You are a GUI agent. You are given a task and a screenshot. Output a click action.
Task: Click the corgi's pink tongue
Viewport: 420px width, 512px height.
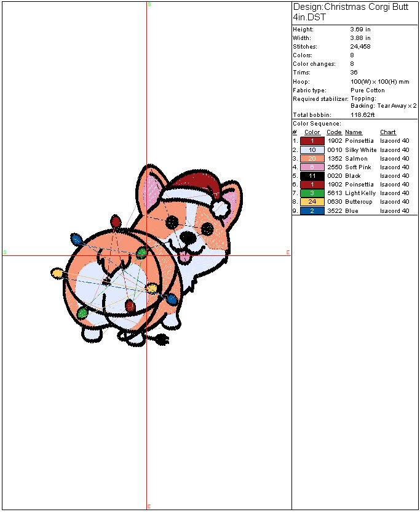(x=185, y=257)
